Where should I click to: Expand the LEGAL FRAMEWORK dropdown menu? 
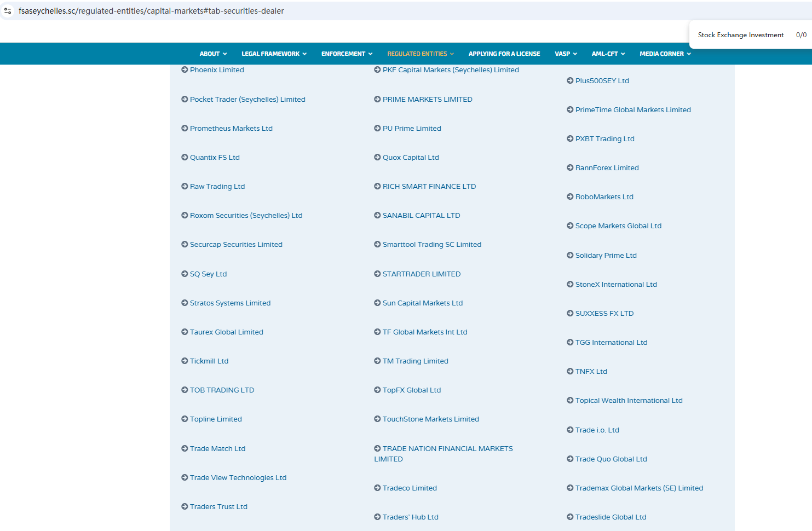tap(274, 54)
